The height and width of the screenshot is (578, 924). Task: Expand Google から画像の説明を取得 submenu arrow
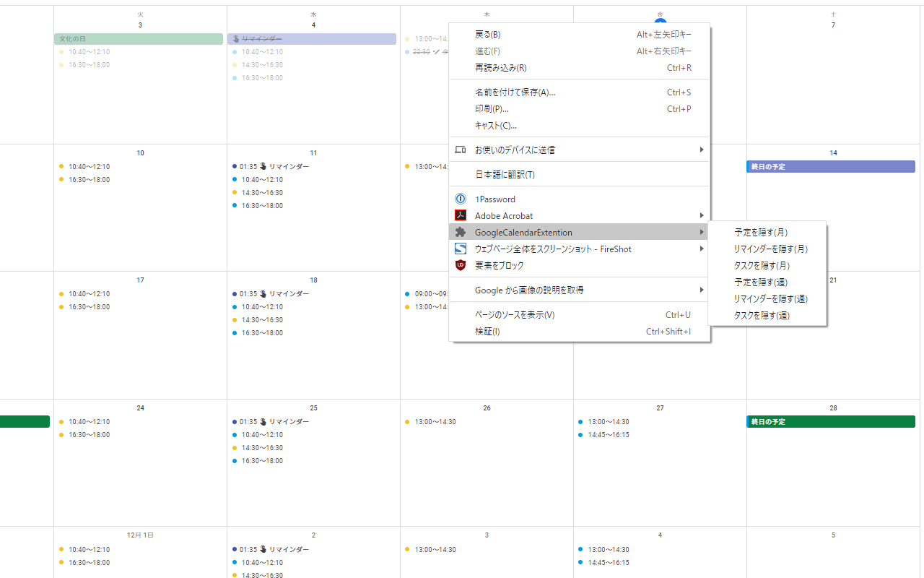[x=701, y=290]
